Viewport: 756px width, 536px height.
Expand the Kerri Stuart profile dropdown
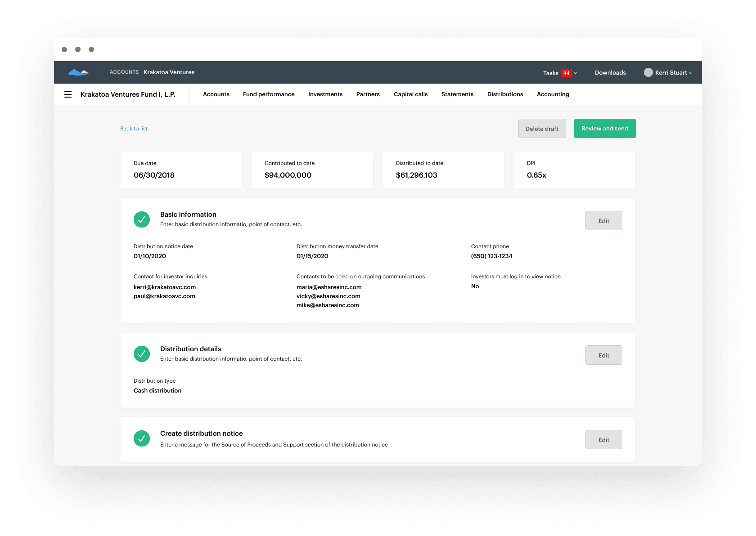tap(692, 72)
